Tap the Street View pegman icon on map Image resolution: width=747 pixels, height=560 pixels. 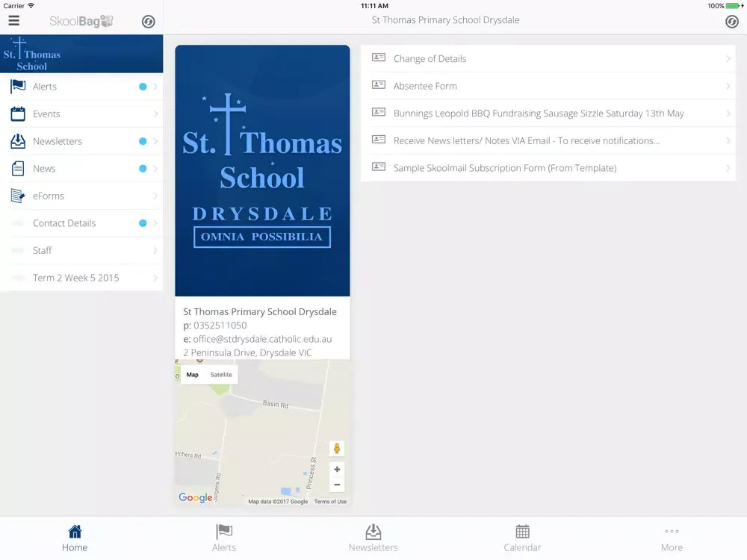click(x=337, y=448)
